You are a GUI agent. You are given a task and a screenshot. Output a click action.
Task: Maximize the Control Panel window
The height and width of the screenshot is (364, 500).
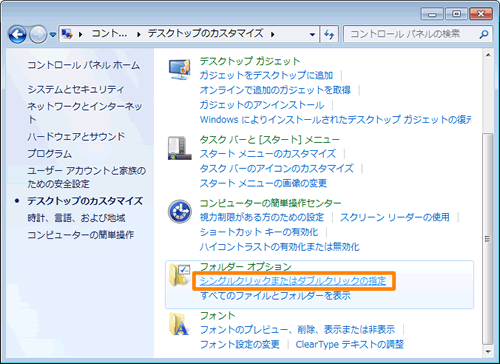coord(456,14)
